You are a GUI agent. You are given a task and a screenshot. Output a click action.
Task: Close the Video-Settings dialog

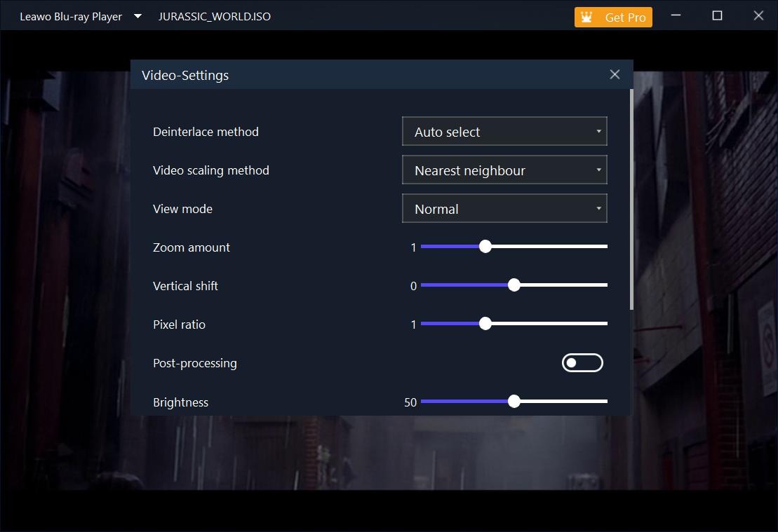point(615,74)
